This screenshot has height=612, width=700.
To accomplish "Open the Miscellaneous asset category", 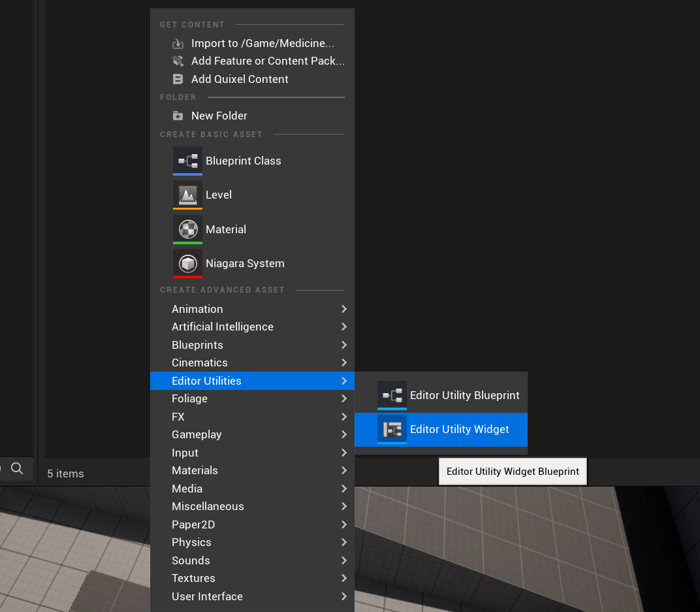I will (252, 506).
